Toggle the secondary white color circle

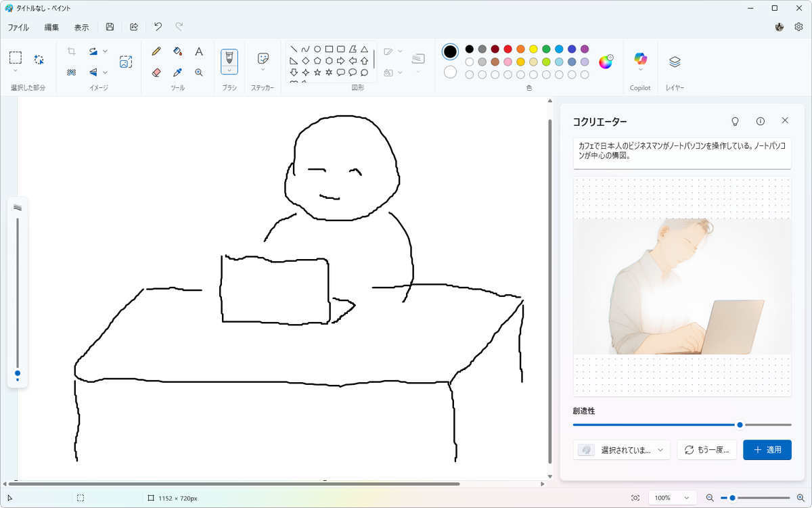(450, 72)
